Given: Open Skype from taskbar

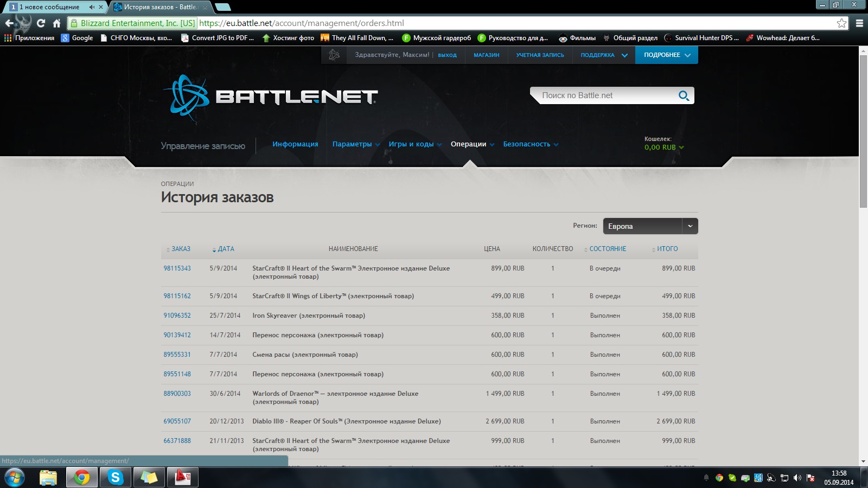Looking at the screenshot, I should (x=115, y=478).
